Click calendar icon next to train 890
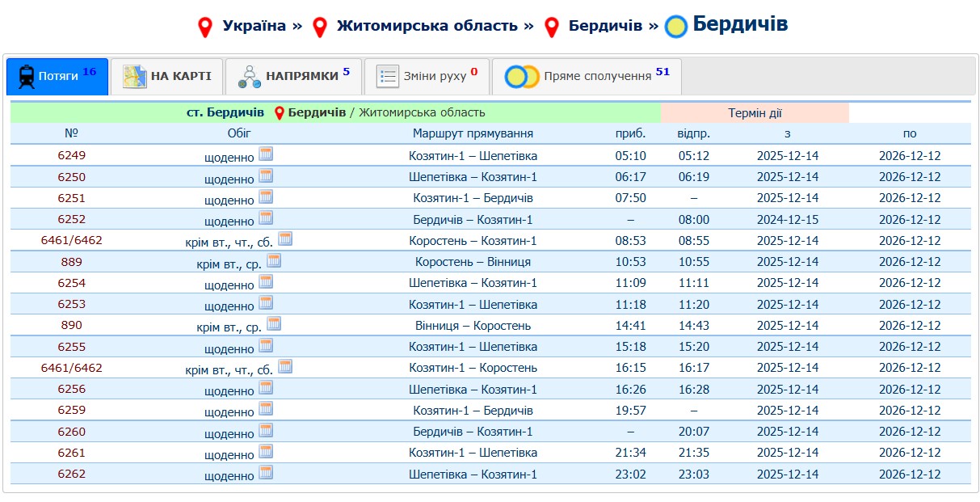The image size is (980, 502). [x=274, y=324]
